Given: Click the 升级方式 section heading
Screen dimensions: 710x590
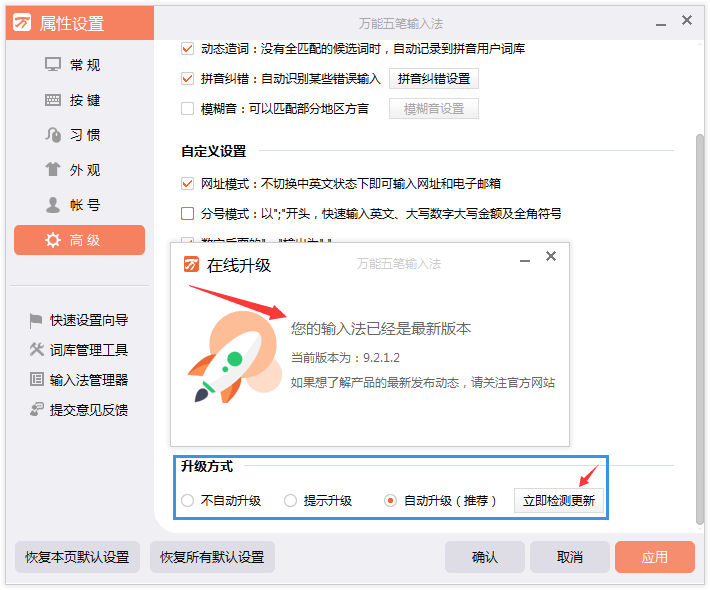Looking at the screenshot, I should 207,466.
